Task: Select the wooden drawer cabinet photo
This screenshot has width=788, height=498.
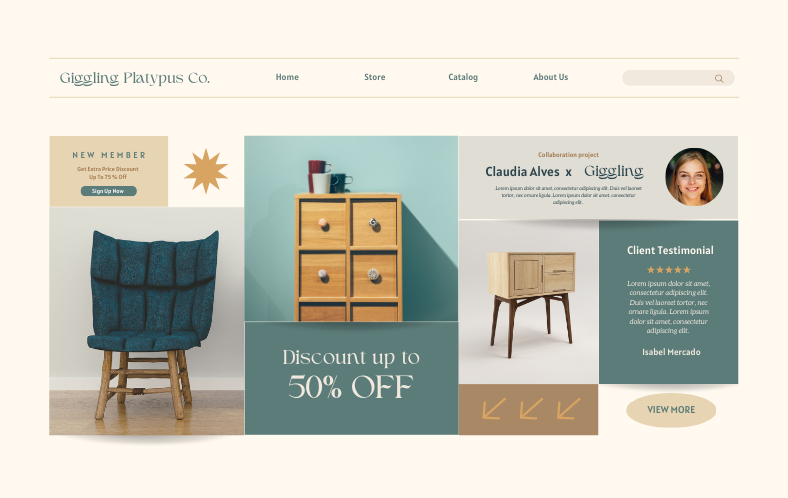Action: (351, 229)
